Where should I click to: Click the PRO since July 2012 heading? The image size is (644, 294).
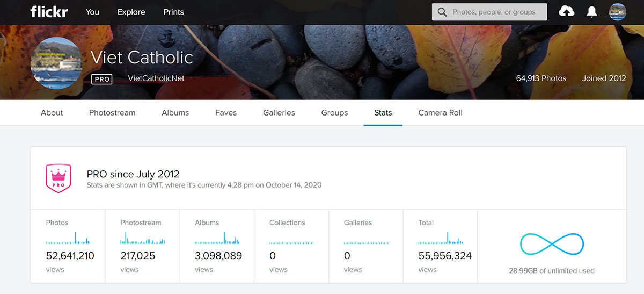[x=133, y=174]
